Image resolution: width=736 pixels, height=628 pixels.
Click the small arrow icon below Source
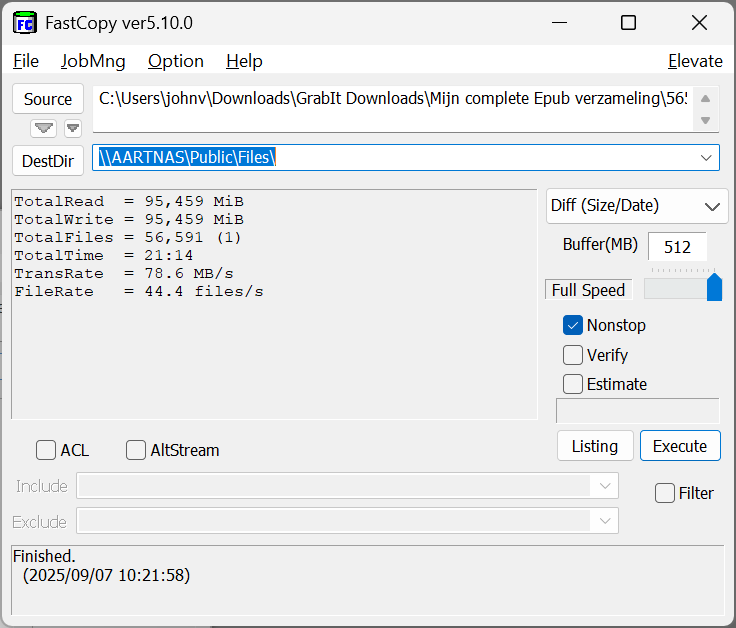pyautogui.click(x=73, y=128)
